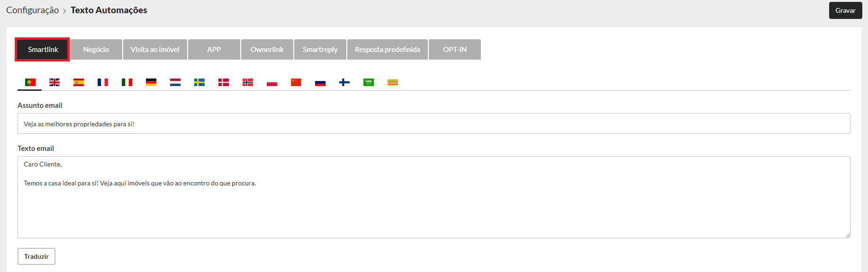Go to the APP tab
The width and height of the screenshot is (868, 272).
tap(214, 49)
